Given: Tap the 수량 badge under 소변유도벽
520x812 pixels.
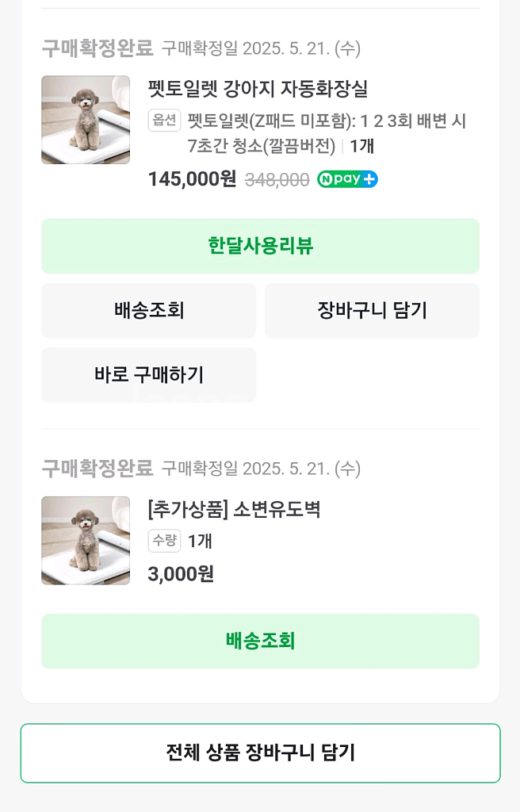Looking at the screenshot, I should click(x=164, y=541).
